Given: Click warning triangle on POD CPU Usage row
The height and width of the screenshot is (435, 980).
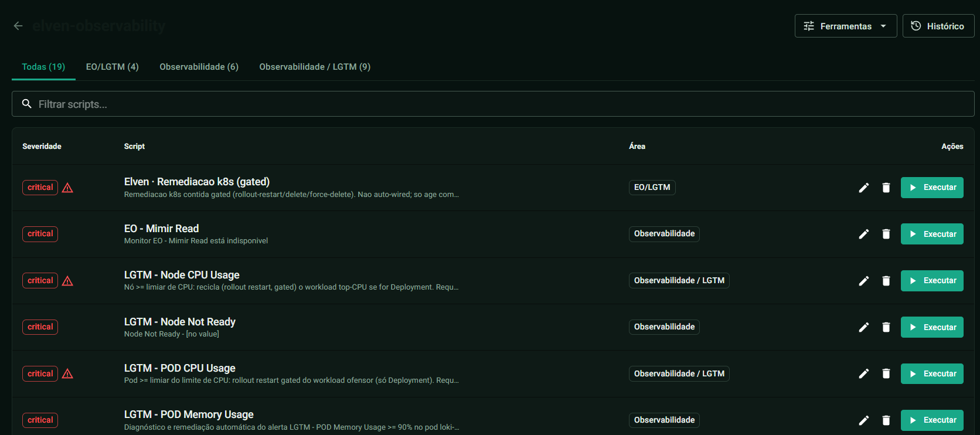Looking at the screenshot, I should 67,373.
